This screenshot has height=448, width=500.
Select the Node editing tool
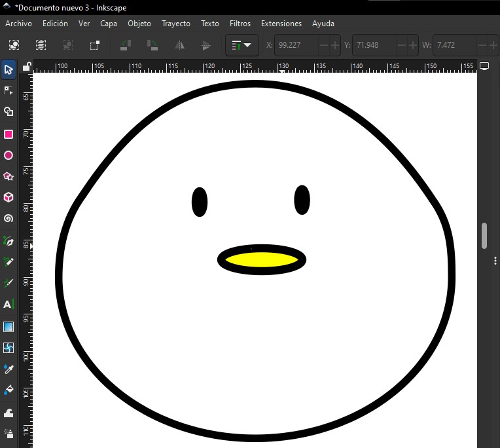pos(9,90)
